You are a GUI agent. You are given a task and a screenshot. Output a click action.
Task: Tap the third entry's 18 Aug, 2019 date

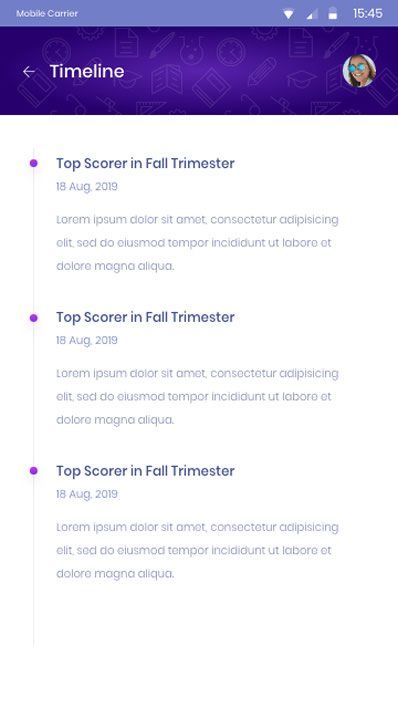(87, 494)
